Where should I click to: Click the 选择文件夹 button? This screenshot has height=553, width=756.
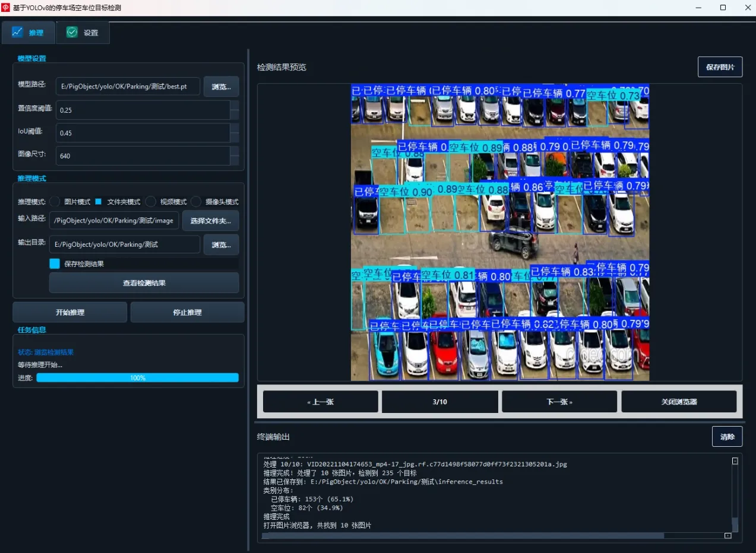tap(210, 221)
